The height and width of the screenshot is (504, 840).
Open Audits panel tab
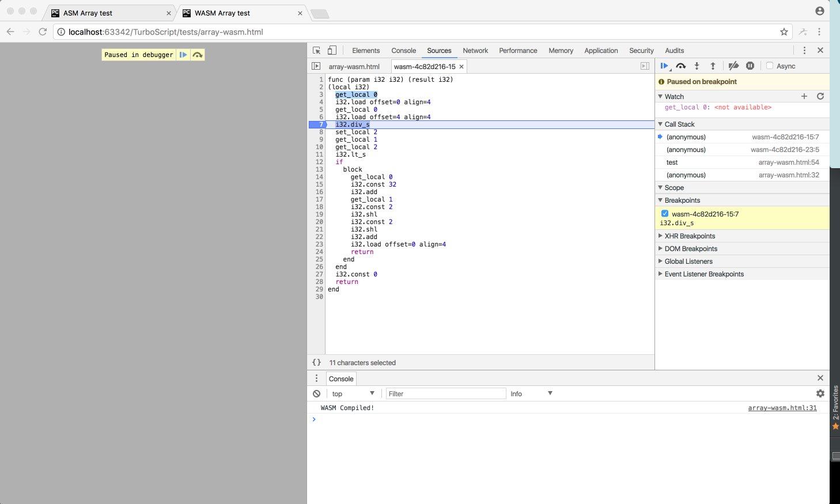coord(674,51)
